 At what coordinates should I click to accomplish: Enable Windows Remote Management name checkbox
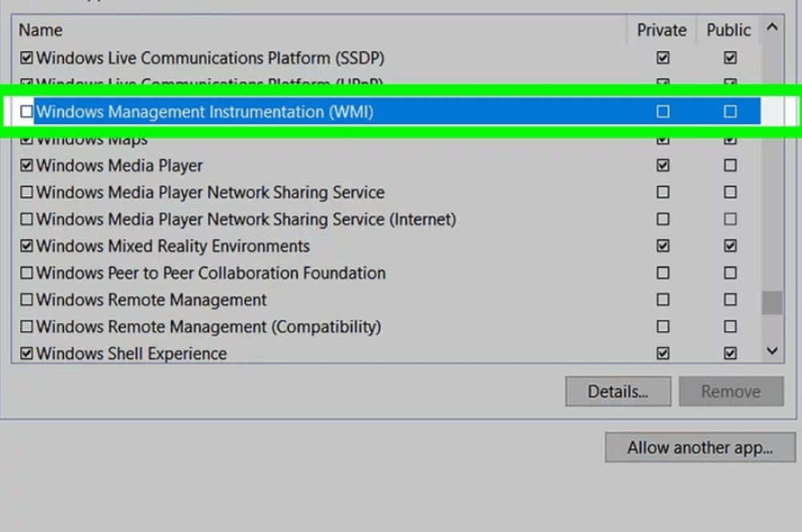pyautogui.click(x=26, y=299)
